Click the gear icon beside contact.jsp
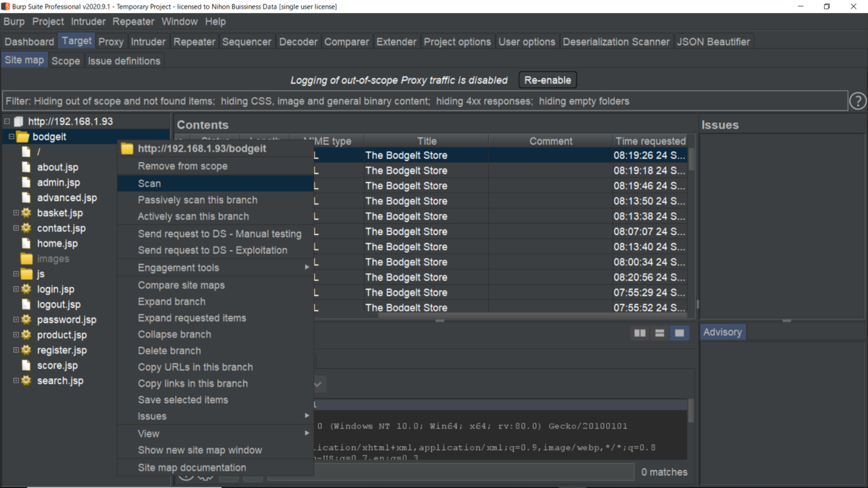The image size is (868, 488). [26, 228]
